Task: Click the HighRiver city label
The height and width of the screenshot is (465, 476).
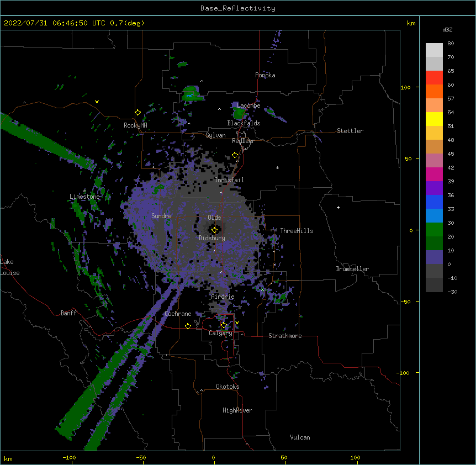Action: click(x=237, y=410)
